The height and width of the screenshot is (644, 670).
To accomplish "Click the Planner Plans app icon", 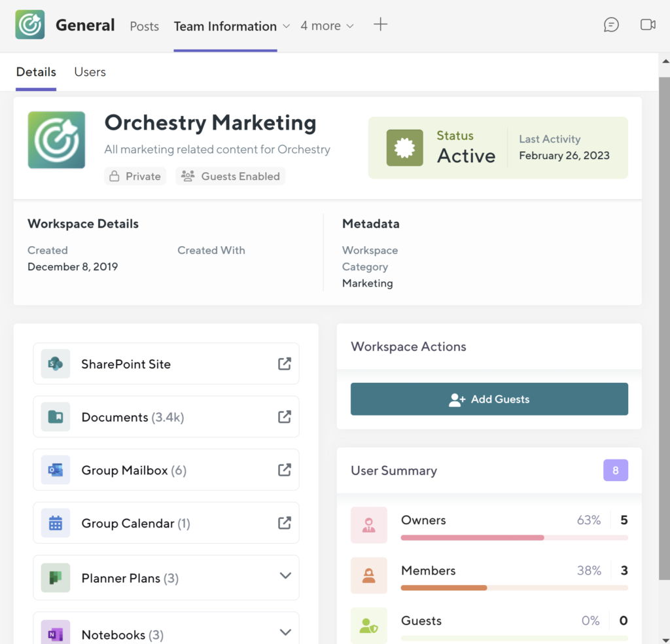I will (x=56, y=578).
